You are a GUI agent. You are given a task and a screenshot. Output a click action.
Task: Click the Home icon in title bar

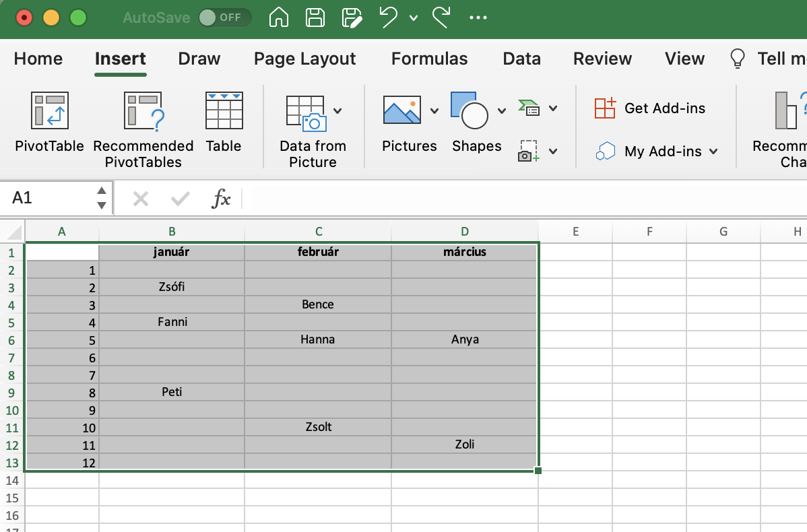click(x=279, y=18)
